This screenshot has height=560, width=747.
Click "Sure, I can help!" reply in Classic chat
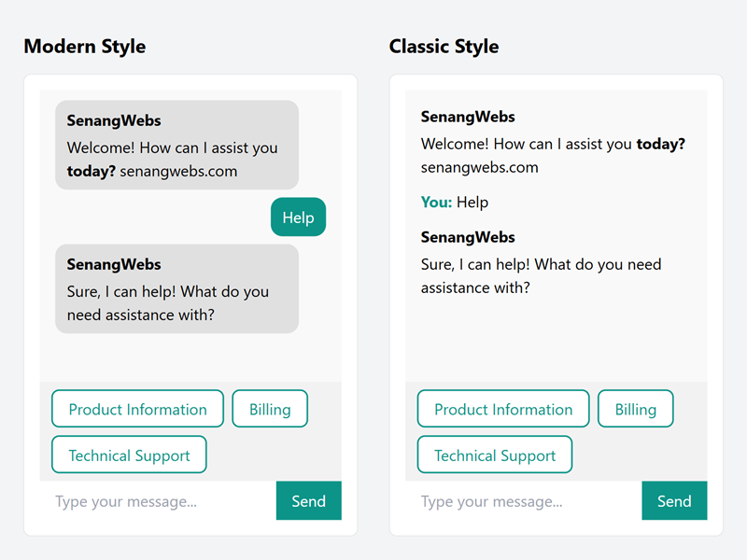tap(541, 276)
